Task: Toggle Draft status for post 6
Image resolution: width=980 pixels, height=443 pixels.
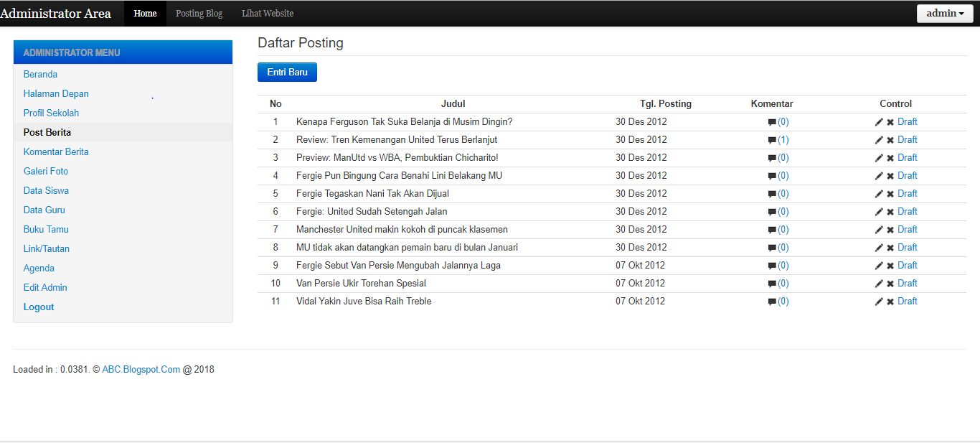Action: (x=907, y=212)
